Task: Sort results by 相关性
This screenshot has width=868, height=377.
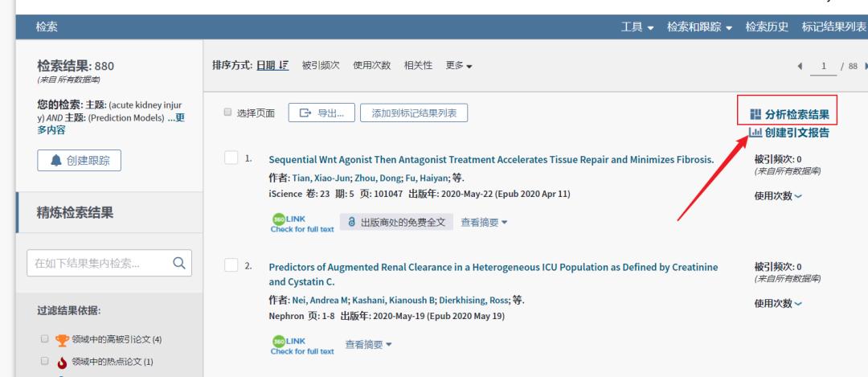Action: coord(418,65)
